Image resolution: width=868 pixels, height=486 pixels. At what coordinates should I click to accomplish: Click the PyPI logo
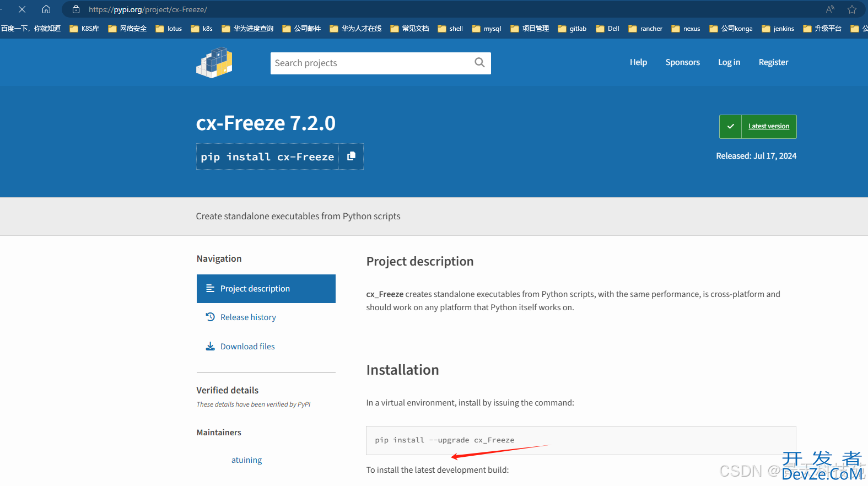coord(214,62)
